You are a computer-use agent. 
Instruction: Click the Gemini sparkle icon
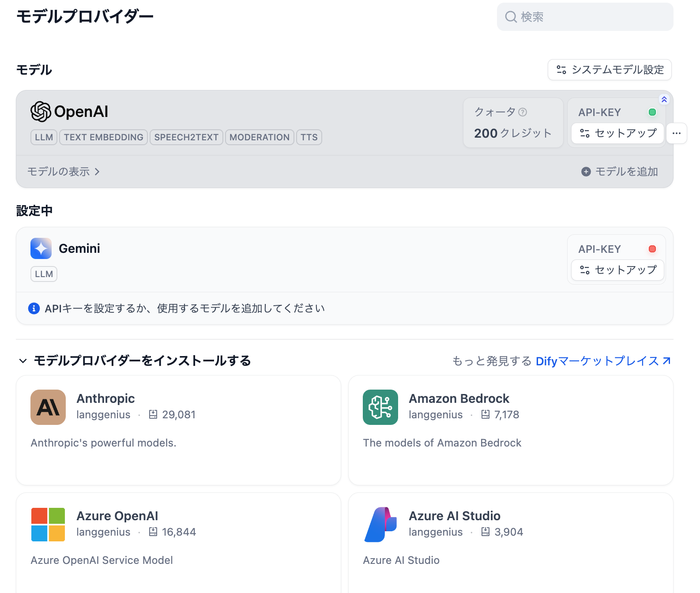point(41,248)
